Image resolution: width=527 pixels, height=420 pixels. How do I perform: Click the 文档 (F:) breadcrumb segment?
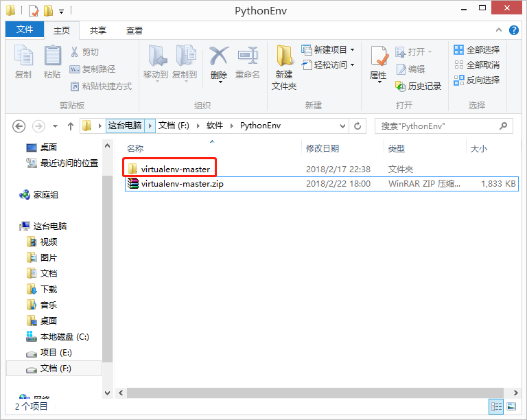click(174, 126)
